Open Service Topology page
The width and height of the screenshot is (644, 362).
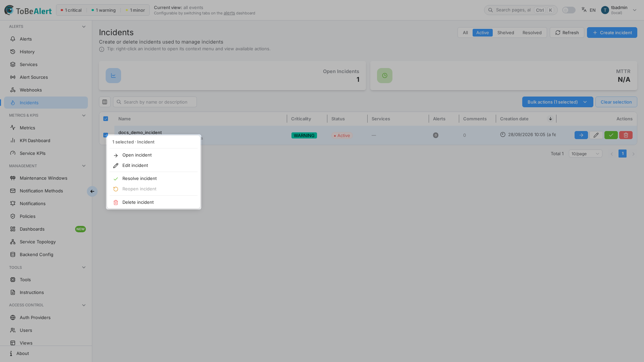pos(46,242)
